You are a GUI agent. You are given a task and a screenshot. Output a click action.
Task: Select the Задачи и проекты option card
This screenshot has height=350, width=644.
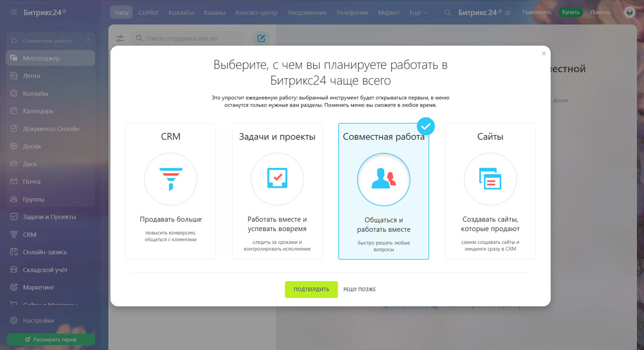[x=277, y=191]
